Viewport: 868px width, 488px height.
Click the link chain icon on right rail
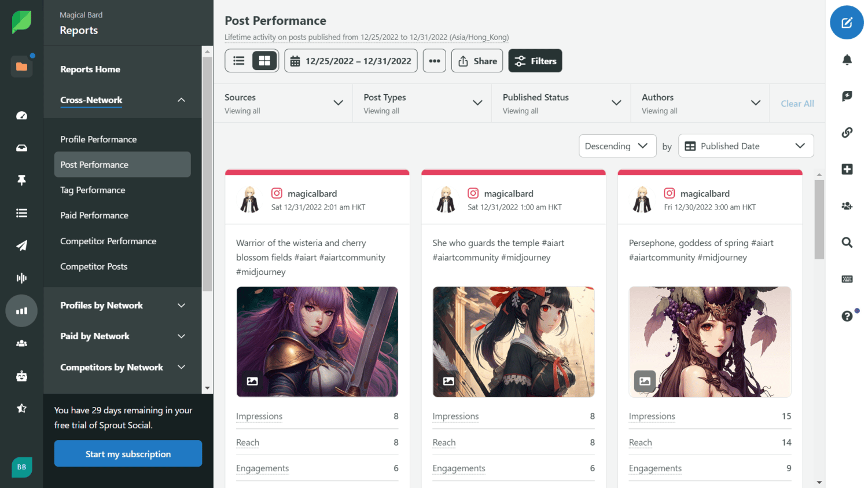847,133
